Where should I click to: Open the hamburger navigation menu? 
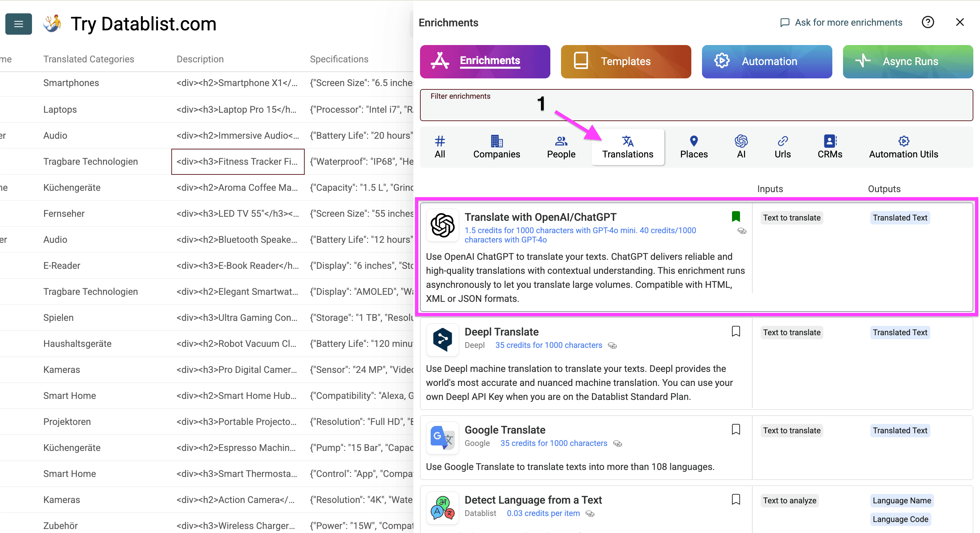tap(18, 24)
